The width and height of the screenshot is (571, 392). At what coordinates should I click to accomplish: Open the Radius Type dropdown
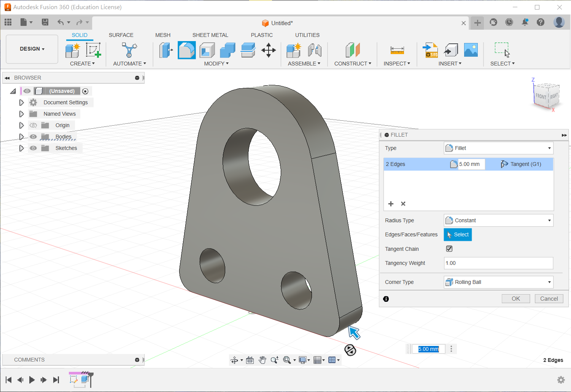(x=498, y=220)
